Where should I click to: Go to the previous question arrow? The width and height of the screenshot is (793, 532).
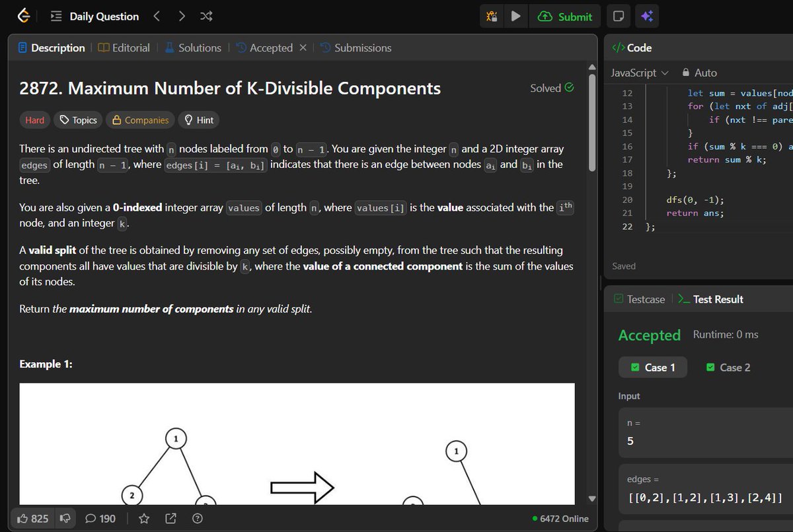coord(157,17)
